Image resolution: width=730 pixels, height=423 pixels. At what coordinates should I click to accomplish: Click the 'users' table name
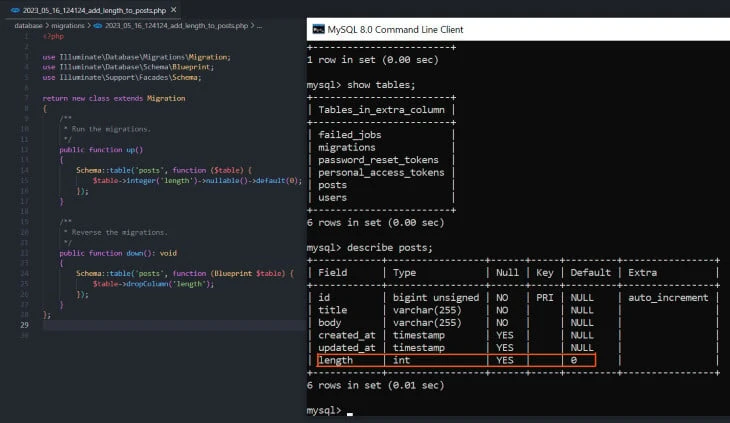click(332, 198)
